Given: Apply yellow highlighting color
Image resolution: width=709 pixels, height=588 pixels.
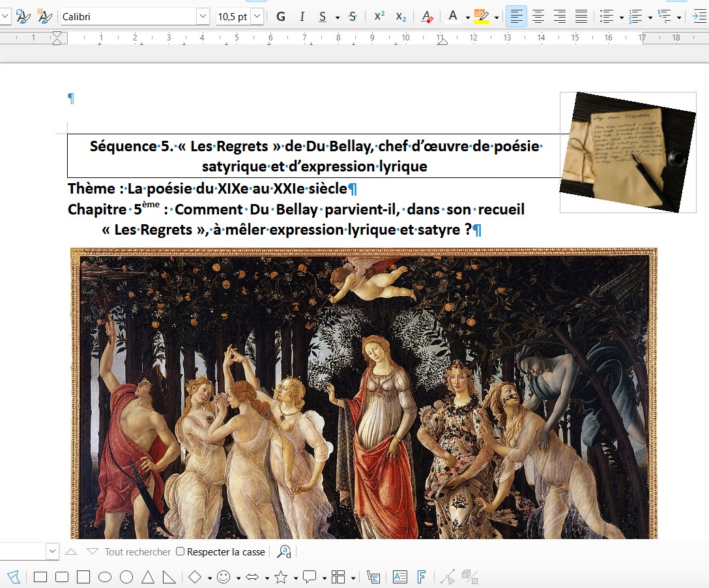Looking at the screenshot, I should tap(481, 17).
